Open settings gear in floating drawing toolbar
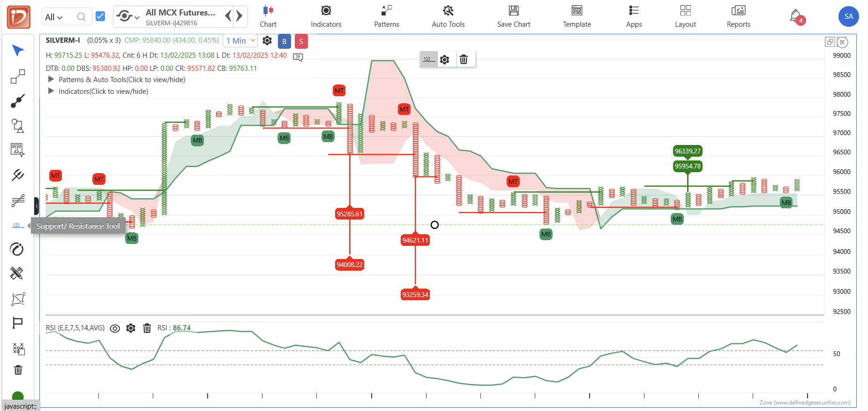 click(x=445, y=60)
